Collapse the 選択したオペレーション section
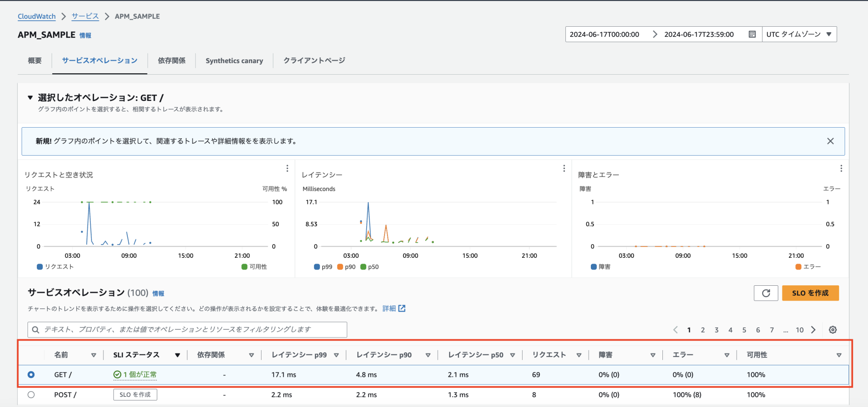 pyautogui.click(x=30, y=97)
